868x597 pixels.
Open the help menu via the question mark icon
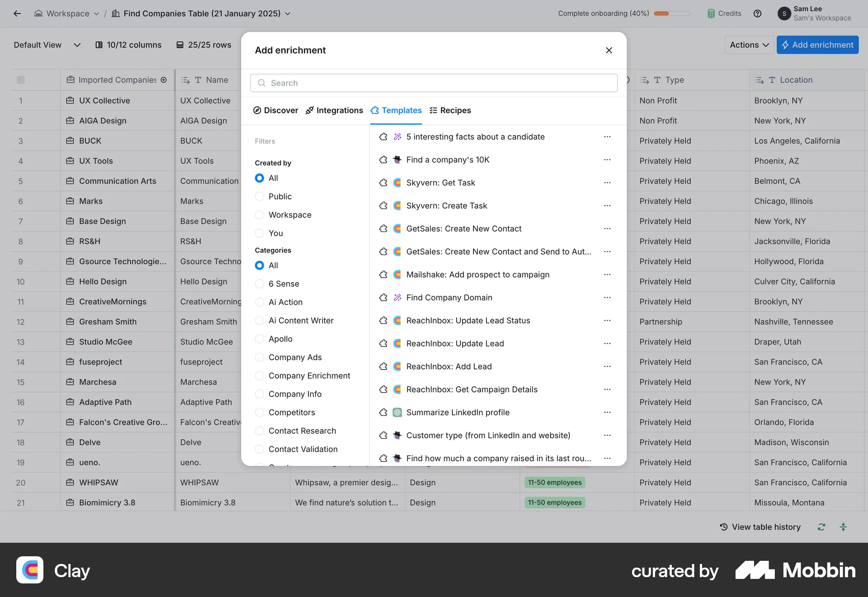tap(758, 13)
